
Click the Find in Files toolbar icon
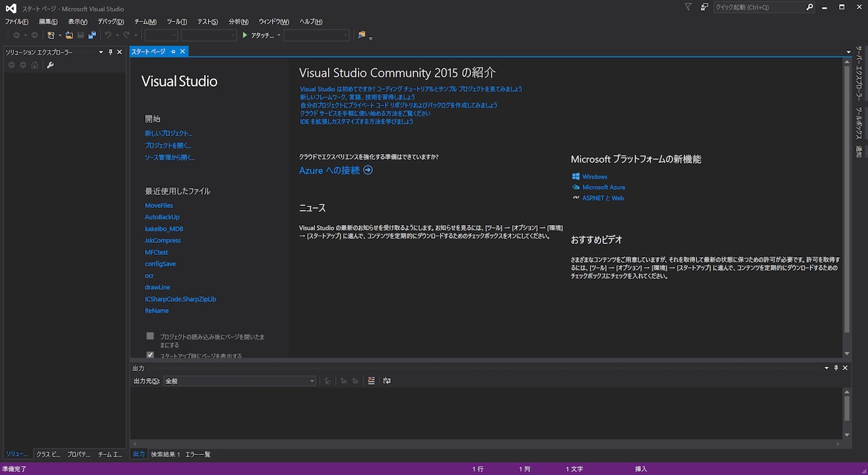(362, 35)
